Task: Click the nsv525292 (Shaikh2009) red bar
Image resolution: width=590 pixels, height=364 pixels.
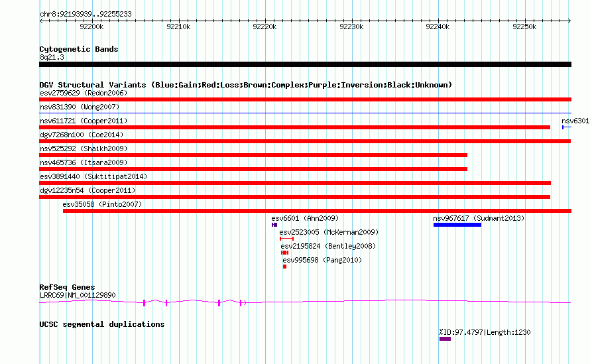Action: click(x=253, y=155)
